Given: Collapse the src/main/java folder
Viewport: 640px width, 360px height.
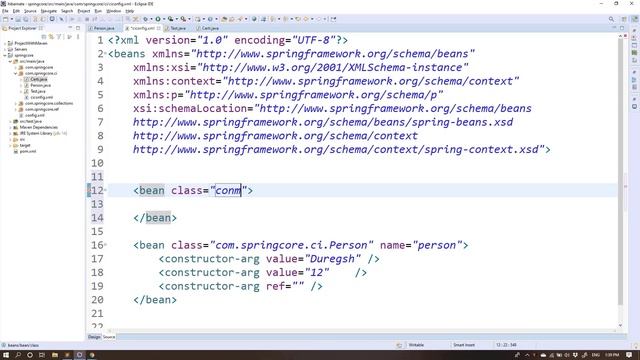Looking at the screenshot, I should pos(10,61).
